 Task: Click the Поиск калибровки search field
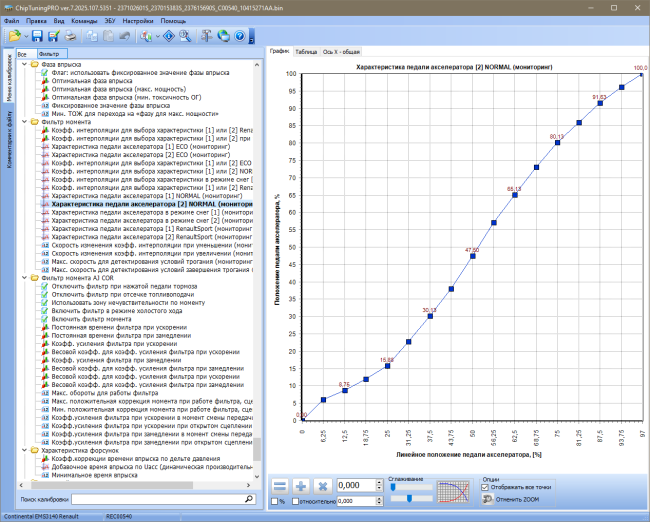pos(163,499)
